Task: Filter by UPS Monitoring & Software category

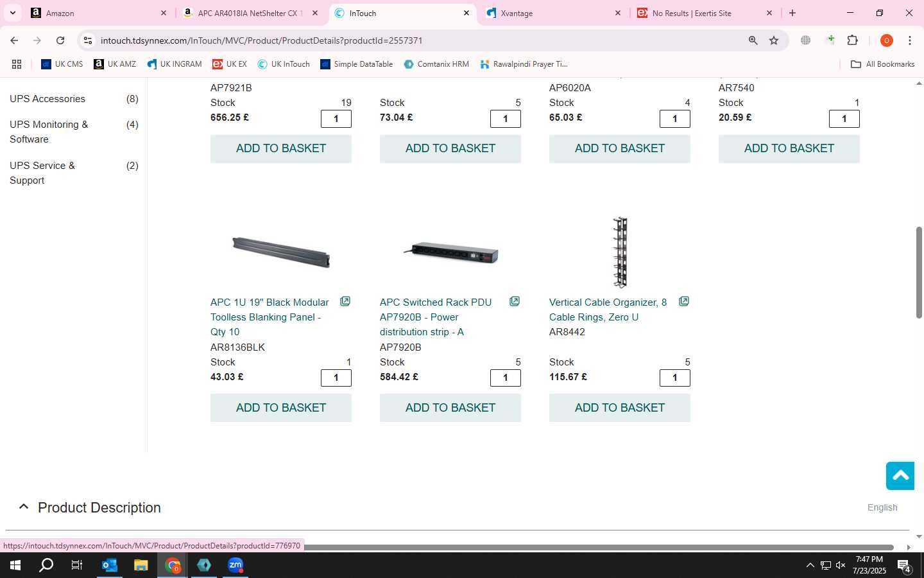Action: 49,132
